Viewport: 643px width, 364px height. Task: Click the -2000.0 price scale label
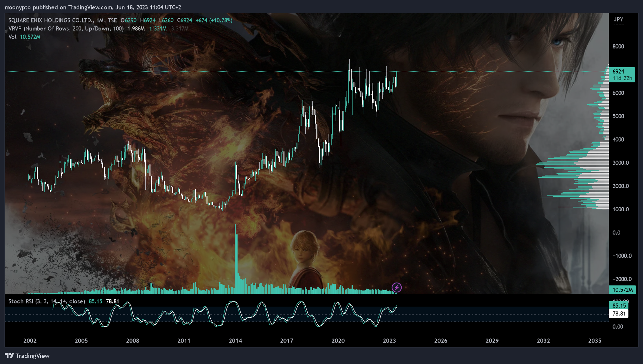click(x=622, y=279)
